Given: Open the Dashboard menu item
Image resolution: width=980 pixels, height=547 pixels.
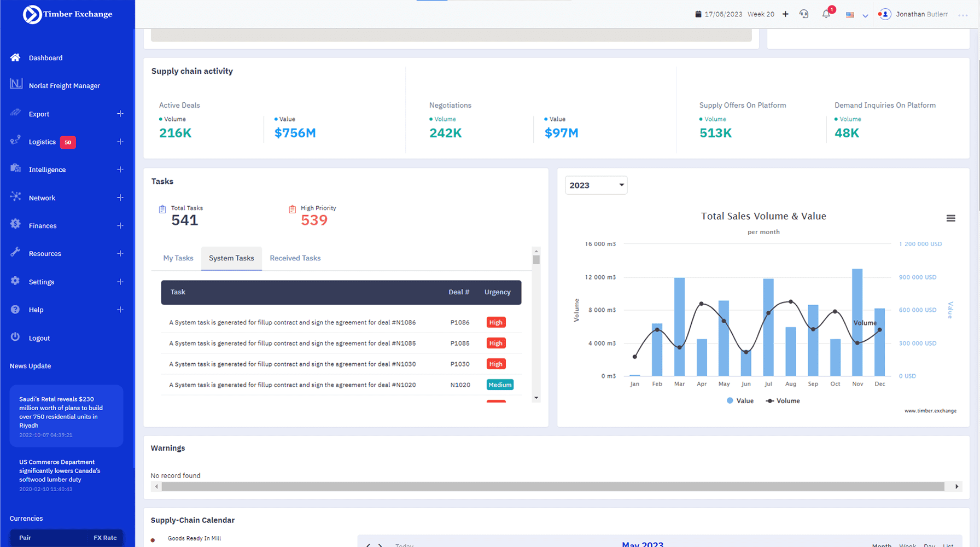Looking at the screenshot, I should click(46, 57).
